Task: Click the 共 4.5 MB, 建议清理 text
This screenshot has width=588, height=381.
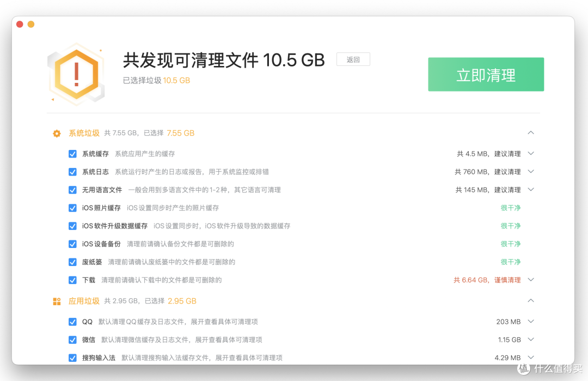Action: [x=489, y=154]
